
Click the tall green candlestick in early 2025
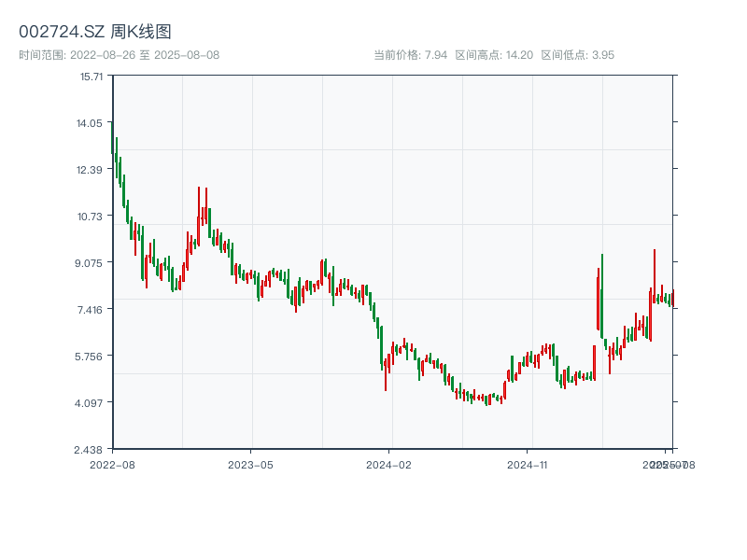point(602,294)
